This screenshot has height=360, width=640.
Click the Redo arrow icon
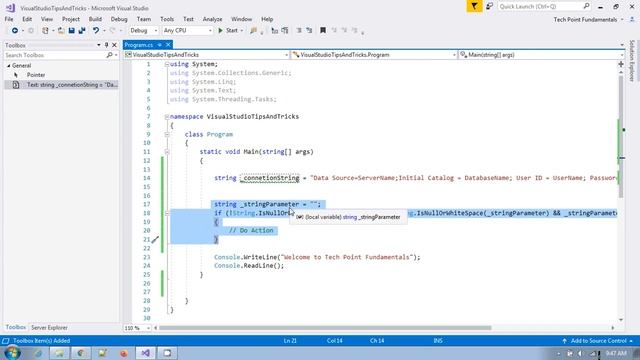113,31
